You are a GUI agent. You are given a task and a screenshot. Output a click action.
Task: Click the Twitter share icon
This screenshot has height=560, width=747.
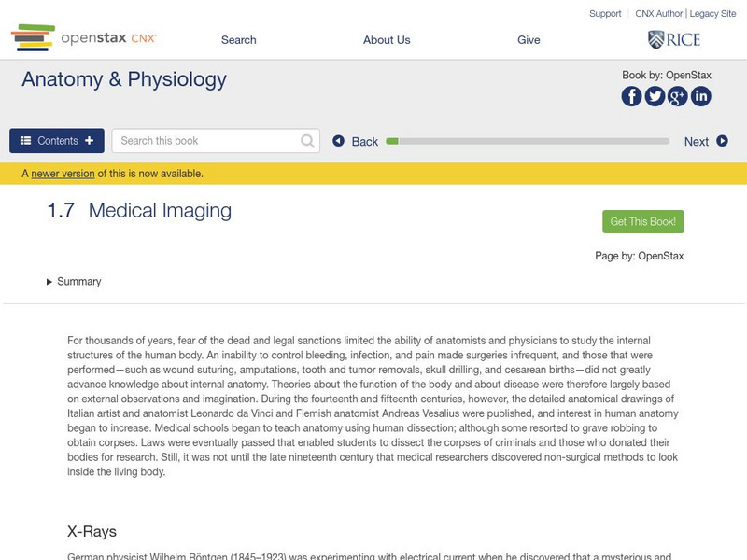coord(655,96)
